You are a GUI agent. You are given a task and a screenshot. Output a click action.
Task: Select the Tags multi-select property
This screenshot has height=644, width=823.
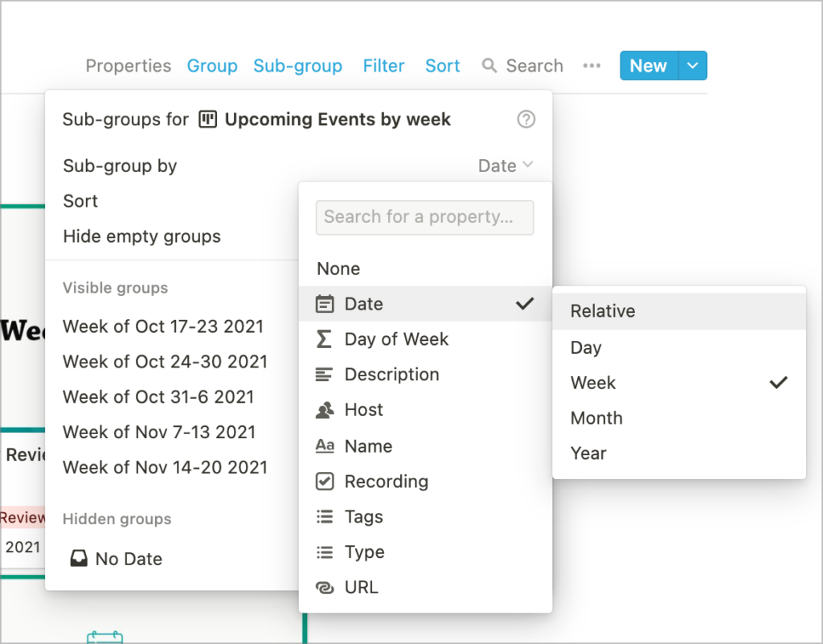425,516
